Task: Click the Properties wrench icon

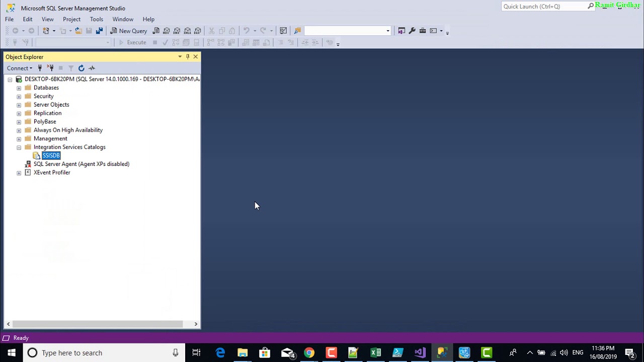Action: pos(412,31)
